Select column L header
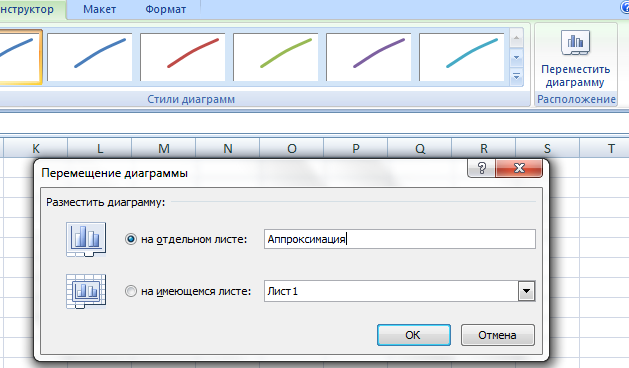Image resolution: width=629 pixels, height=368 pixels. coord(100,148)
